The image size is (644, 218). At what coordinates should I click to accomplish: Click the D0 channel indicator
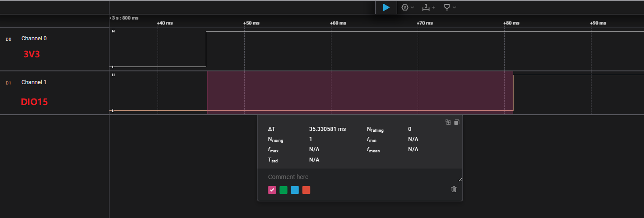pyautogui.click(x=8, y=39)
